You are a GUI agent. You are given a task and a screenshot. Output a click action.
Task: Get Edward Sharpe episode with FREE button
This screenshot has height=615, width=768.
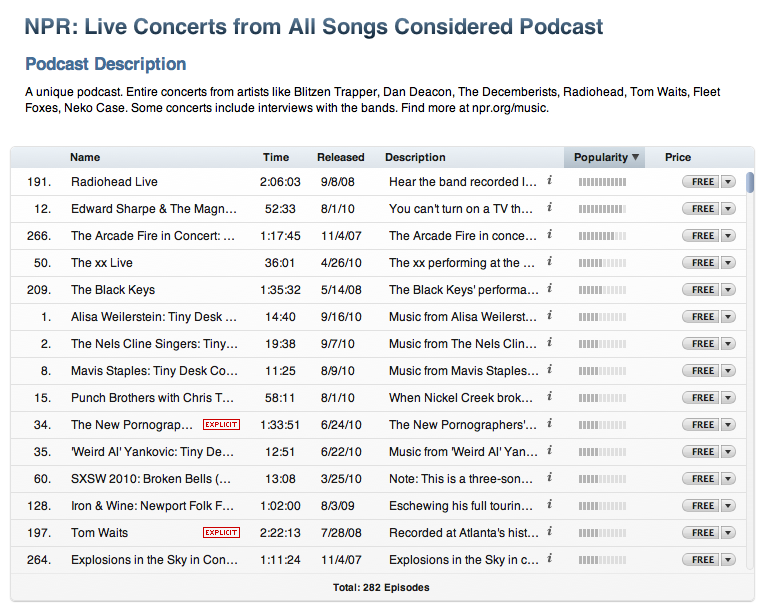click(x=701, y=209)
